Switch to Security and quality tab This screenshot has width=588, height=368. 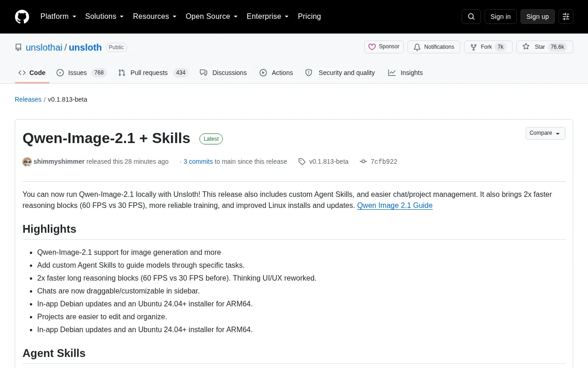[x=340, y=73]
